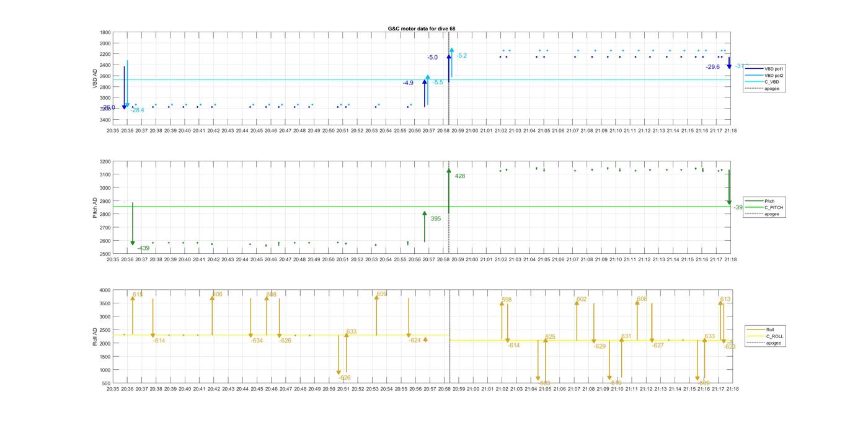Click the "-5.5" VBD data label
868x430 pixels.
(438, 82)
